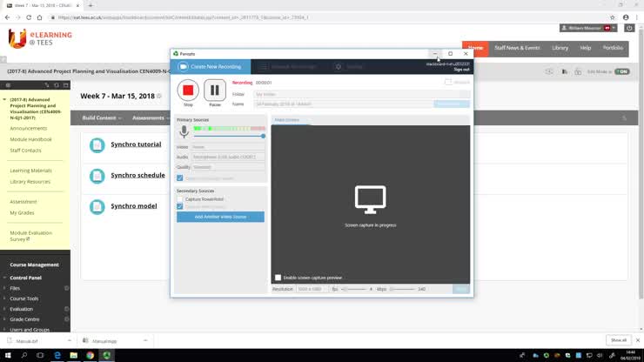Open Chrome from the Windows taskbar

click(90, 355)
